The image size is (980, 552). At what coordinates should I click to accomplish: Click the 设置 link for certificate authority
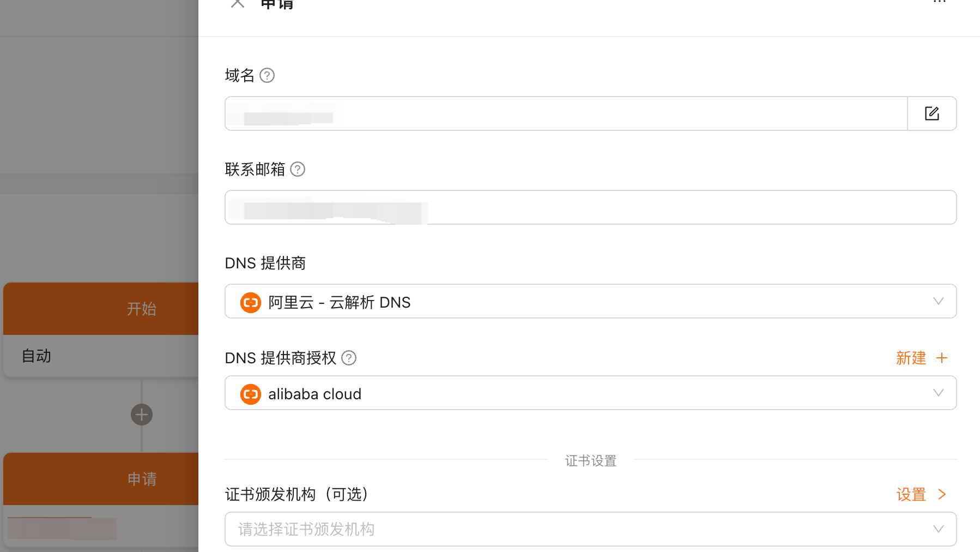911,494
